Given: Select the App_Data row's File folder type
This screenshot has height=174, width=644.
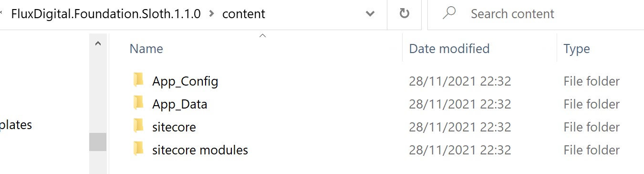Looking at the screenshot, I should 591,104.
